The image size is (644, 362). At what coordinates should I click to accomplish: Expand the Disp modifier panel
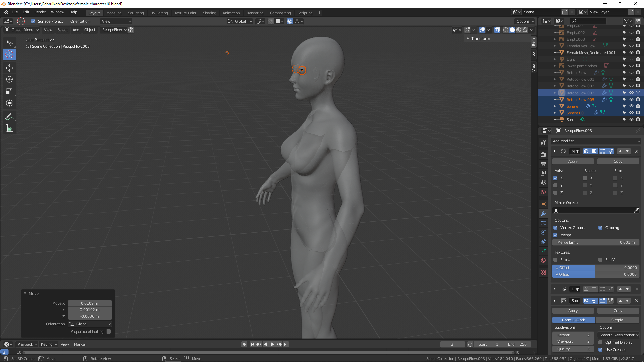[554, 289]
